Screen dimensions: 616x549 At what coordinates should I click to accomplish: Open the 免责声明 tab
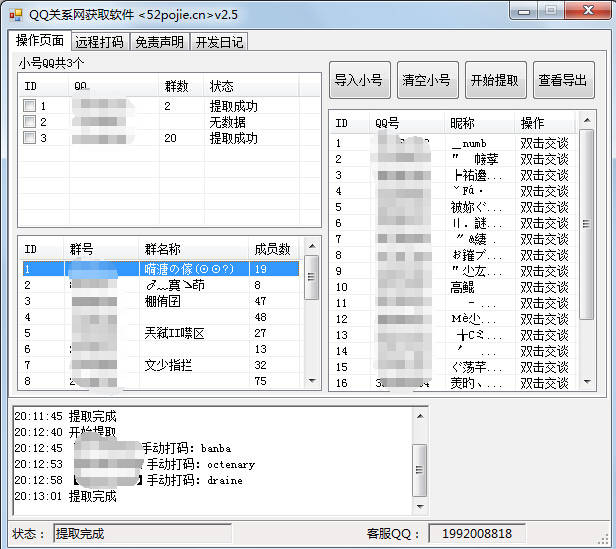[x=159, y=42]
